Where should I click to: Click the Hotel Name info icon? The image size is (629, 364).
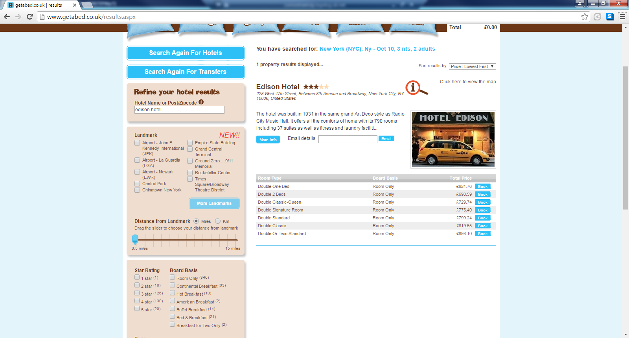click(201, 102)
